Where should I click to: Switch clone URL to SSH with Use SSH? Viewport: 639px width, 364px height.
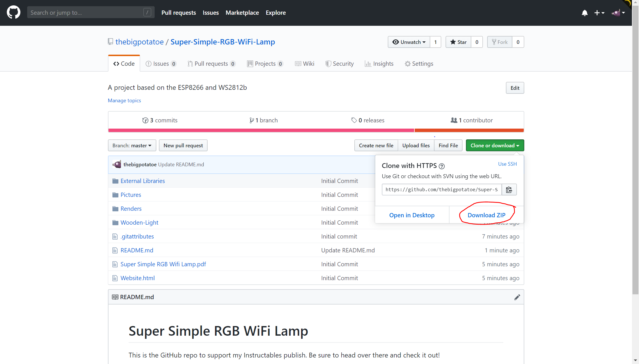pos(507,164)
